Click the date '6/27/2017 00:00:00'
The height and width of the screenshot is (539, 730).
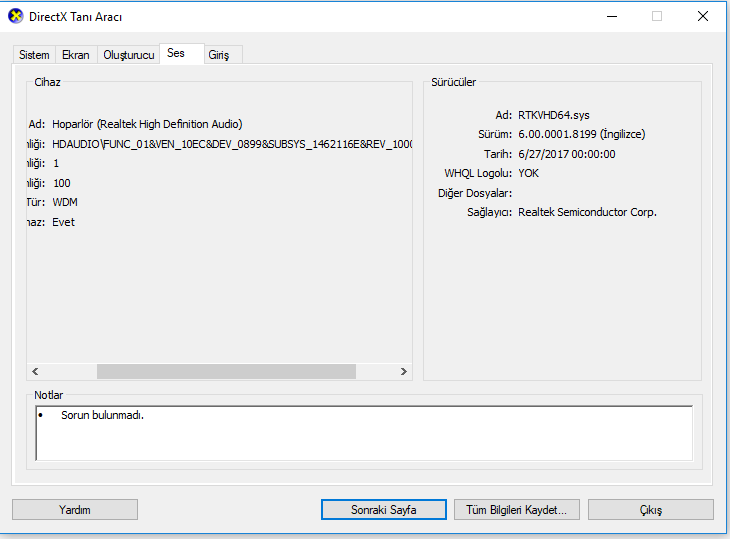(x=567, y=154)
